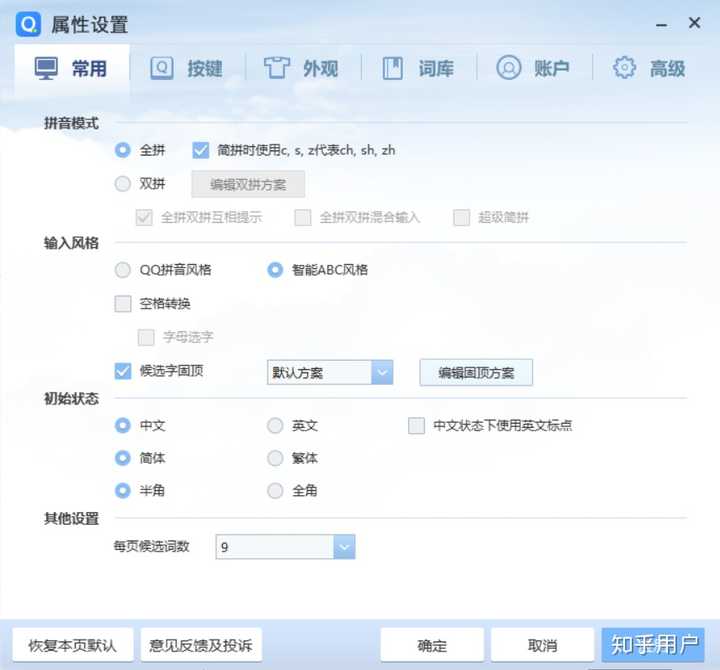Viewport: 720px width, 670px height.
Task: Select the 双拼 radio button
Action: [x=123, y=184]
